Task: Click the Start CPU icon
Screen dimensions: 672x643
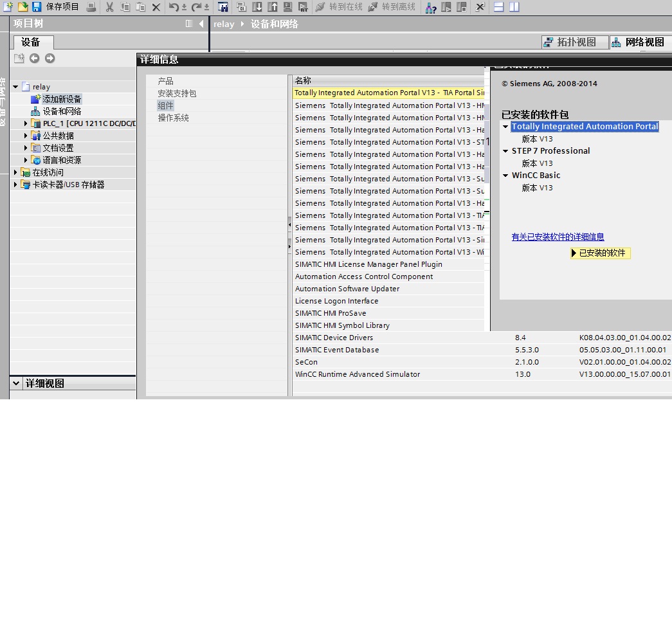Action: tap(446, 7)
